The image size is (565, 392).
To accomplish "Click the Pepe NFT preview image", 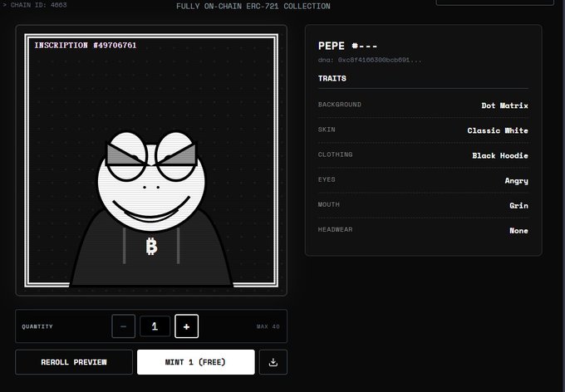I will (151, 160).
